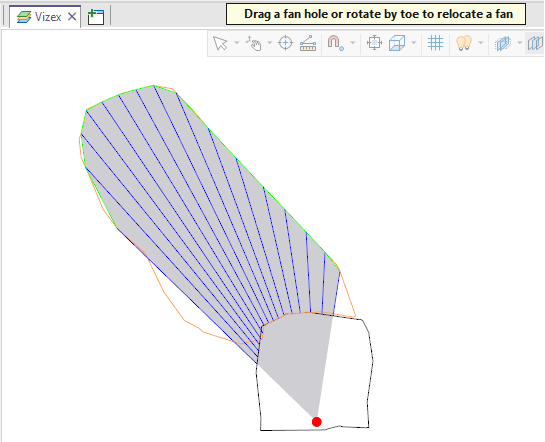The image size is (545, 442).
Task: Click the zoom extents icon
Action: (374, 43)
